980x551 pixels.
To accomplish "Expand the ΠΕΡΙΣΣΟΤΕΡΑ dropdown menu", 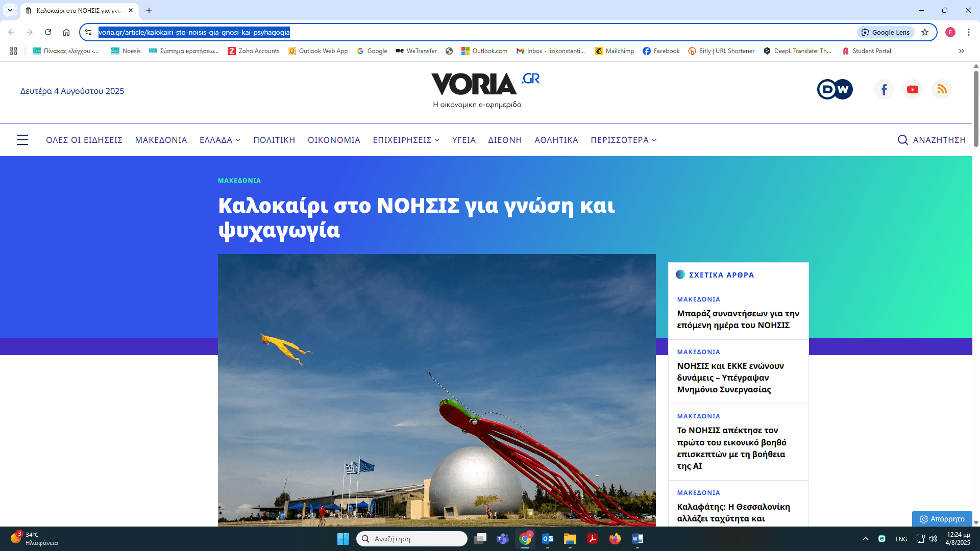I will (x=623, y=140).
